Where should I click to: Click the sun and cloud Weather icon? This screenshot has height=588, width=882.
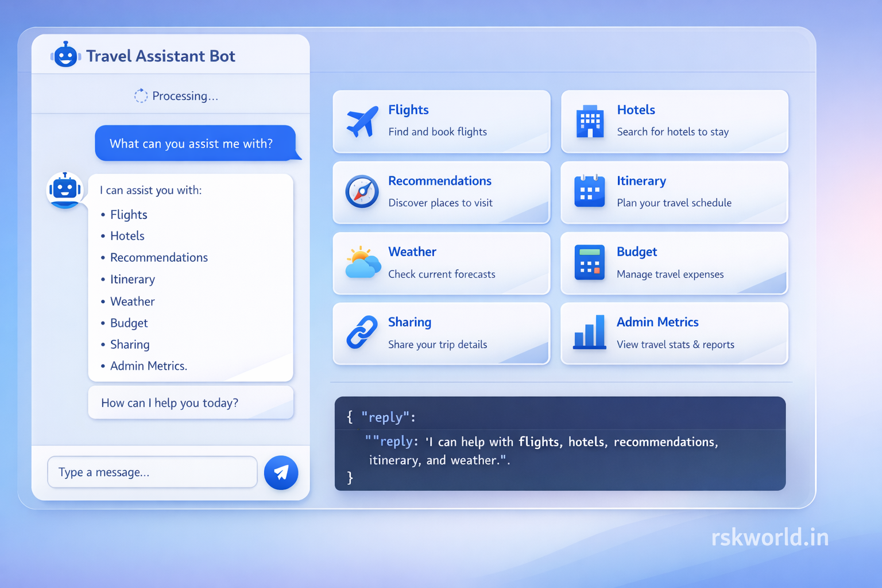pyautogui.click(x=363, y=262)
